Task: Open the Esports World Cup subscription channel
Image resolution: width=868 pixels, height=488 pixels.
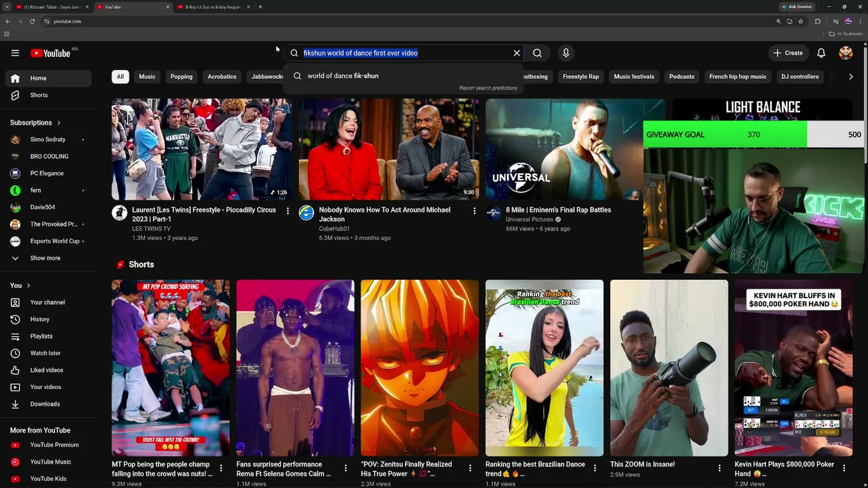Action: click(x=48, y=241)
